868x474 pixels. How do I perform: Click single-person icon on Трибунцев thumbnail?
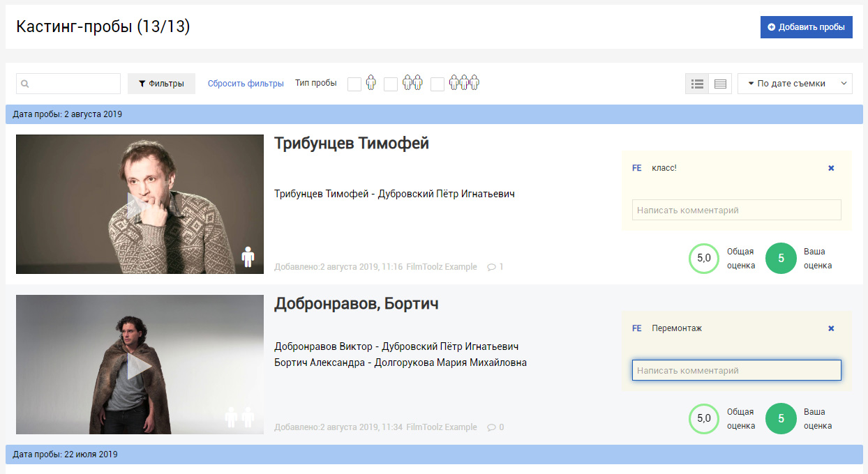pos(248,257)
